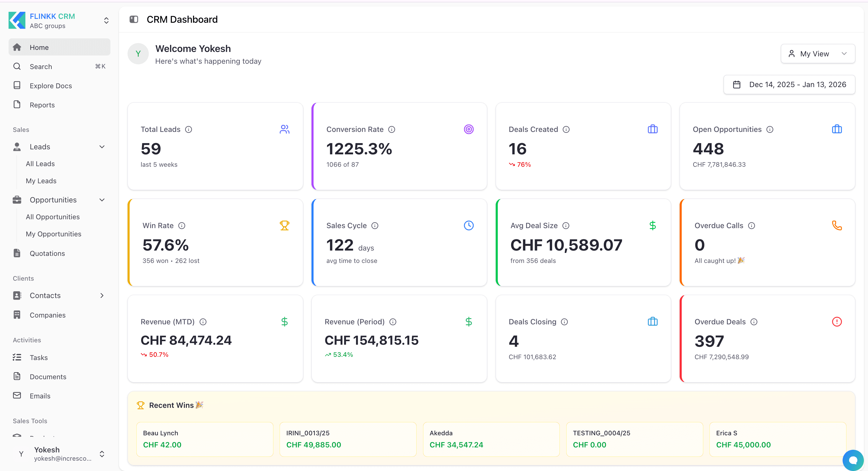Click the Overdue Deals alert icon
This screenshot has height=471, width=868.
click(x=837, y=322)
